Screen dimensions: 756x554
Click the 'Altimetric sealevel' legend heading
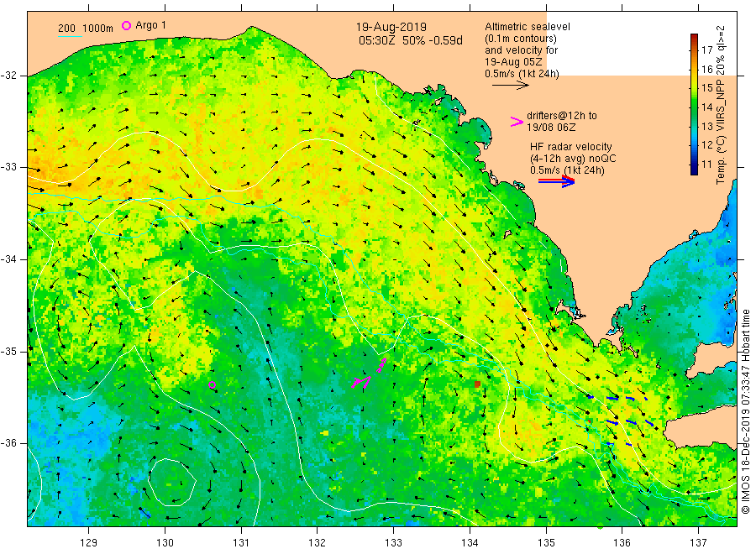[x=528, y=27]
